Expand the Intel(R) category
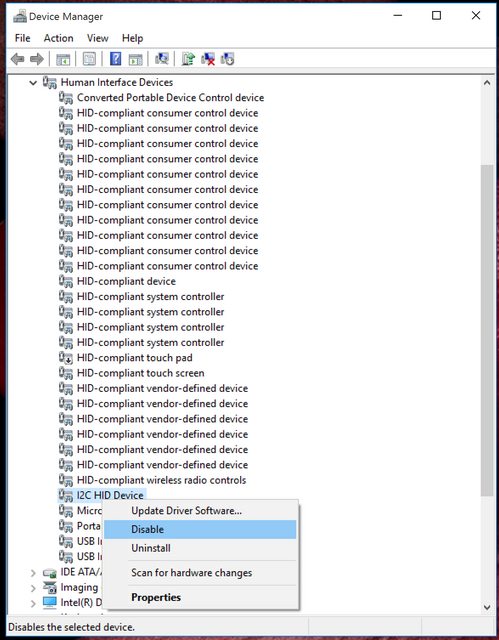This screenshot has width=499, height=640. click(x=33, y=603)
